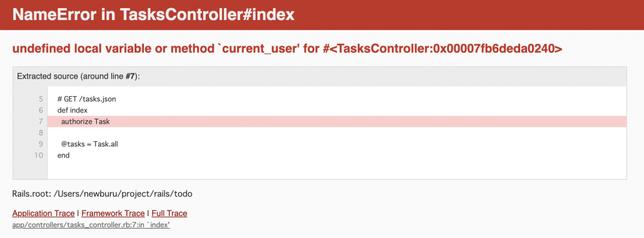Viewport: 644px width, 238px height.
Task: Select line number 5 in the gutter
Action: tap(41, 99)
